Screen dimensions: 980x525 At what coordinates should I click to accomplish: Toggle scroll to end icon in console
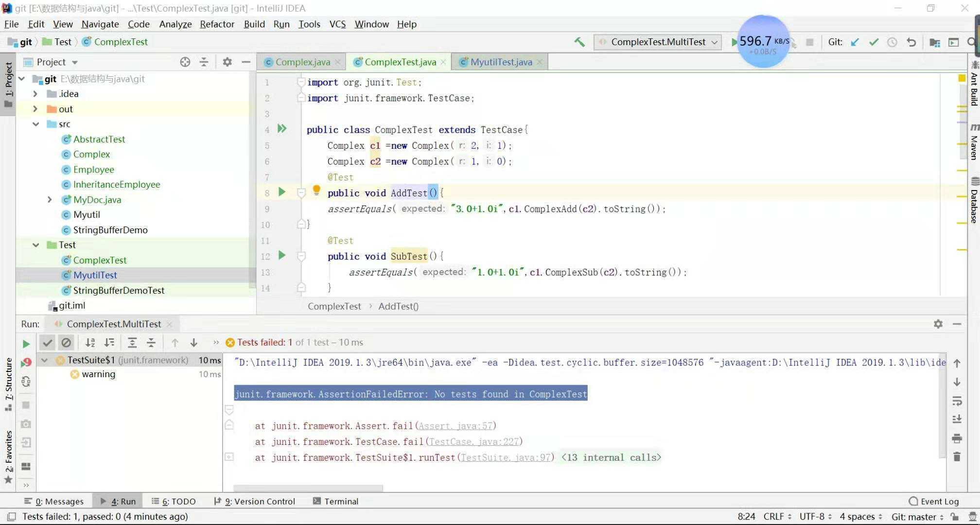[957, 419]
